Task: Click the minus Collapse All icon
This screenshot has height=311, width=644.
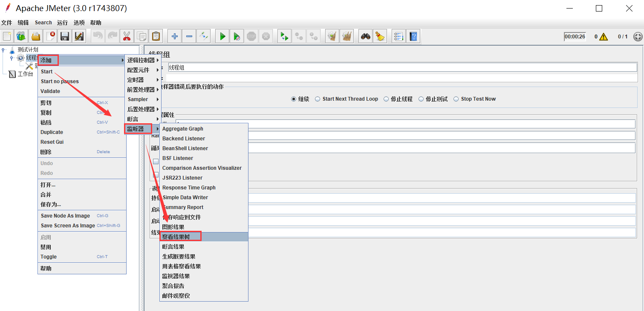Action: (x=189, y=37)
